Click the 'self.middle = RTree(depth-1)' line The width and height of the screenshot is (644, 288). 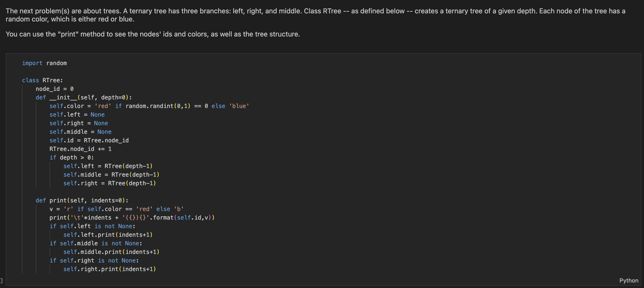[111, 175]
